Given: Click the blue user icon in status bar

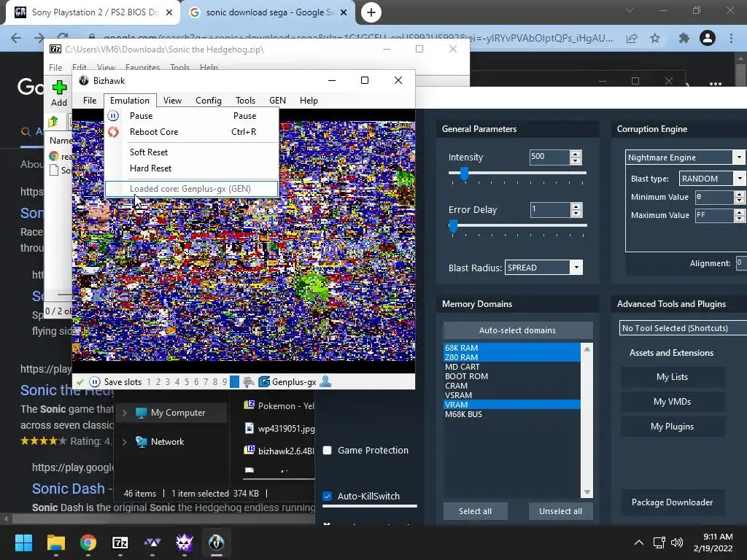Looking at the screenshot, I should [325, 381].
